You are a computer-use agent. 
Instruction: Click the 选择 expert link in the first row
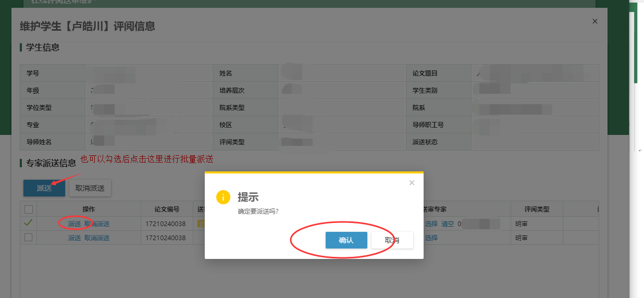tap(431, 224)
